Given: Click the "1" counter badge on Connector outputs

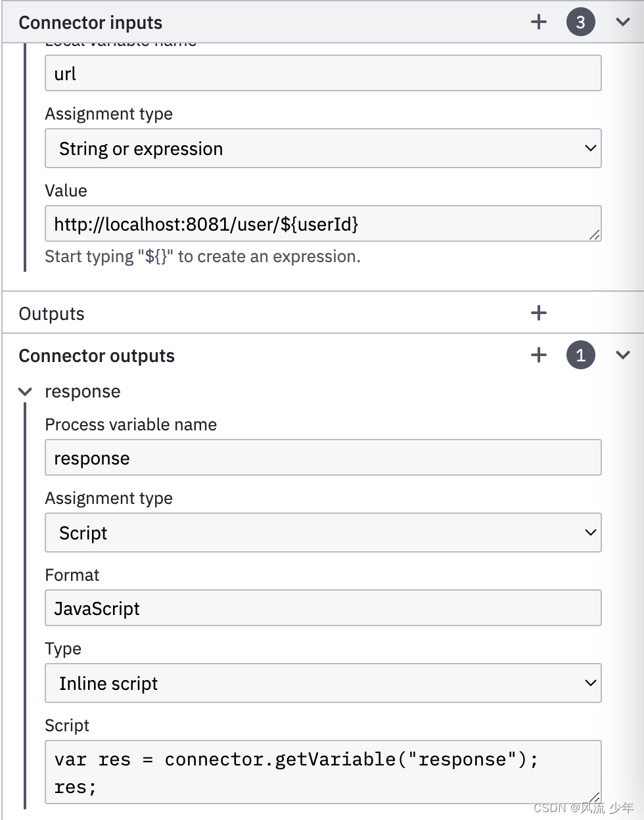Looking at the screenshot, I should tap(581, 355).
